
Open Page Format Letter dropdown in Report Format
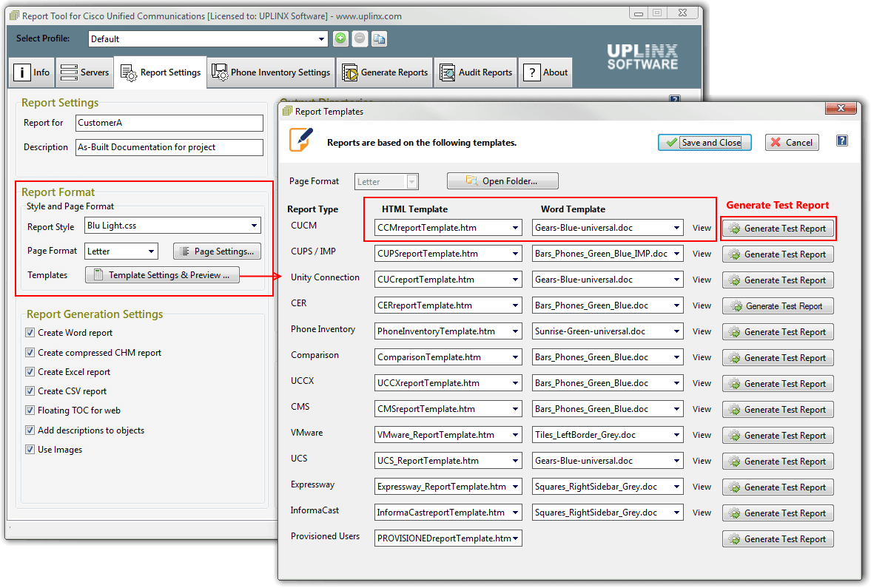(x=151, y=251)
